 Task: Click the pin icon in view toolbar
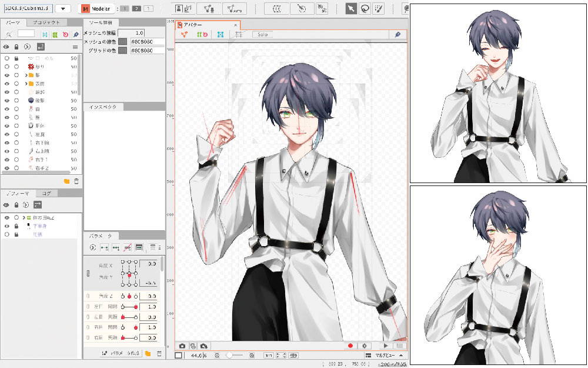point(398,34)
